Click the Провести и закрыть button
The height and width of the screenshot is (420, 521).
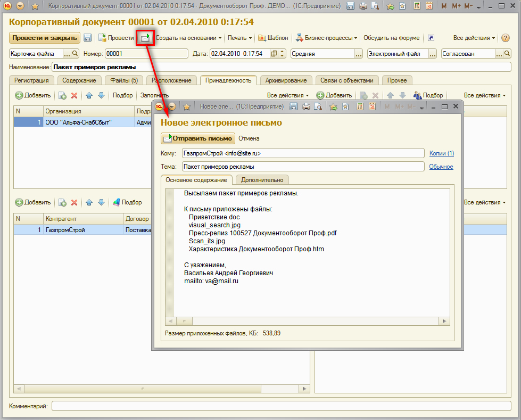(x=45, y=38)
